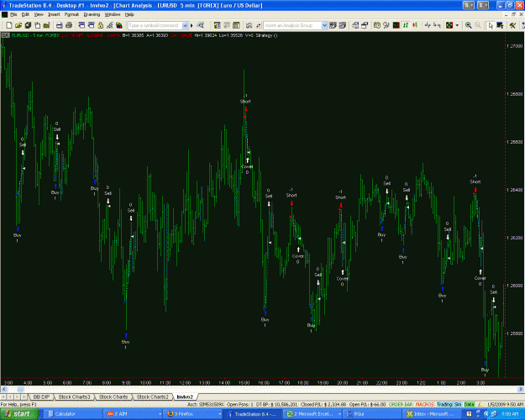Click the Windows start button
Screen dimensions: 525x420
tap(18, 414)
